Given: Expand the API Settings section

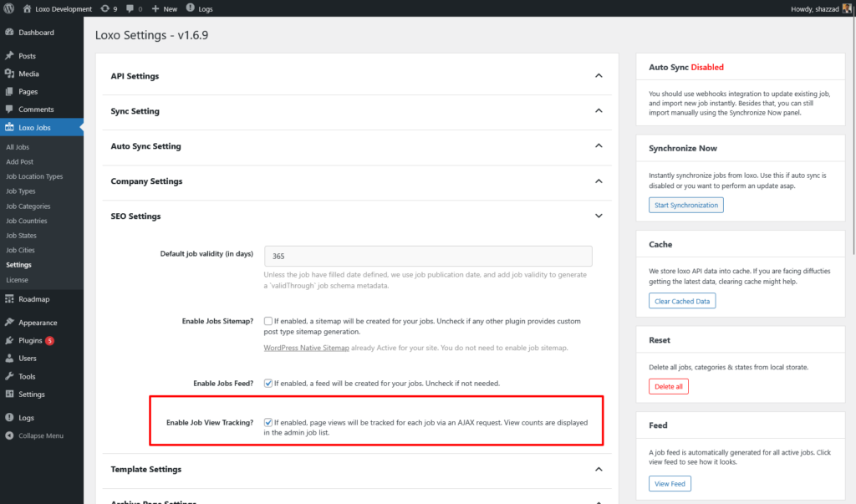Looking at the screenshot, I should pyautogui.click(x=599, y=76).
